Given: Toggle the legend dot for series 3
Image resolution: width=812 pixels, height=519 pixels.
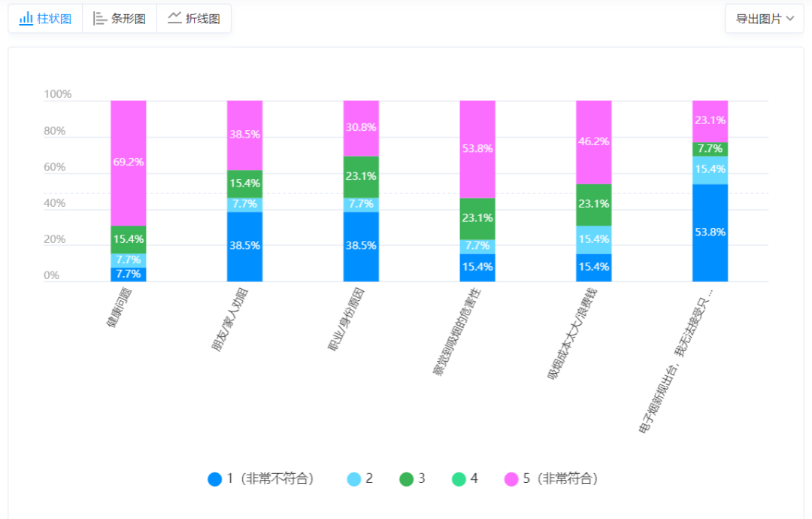Looking at the screenshot, I should (x=407, y=479).
